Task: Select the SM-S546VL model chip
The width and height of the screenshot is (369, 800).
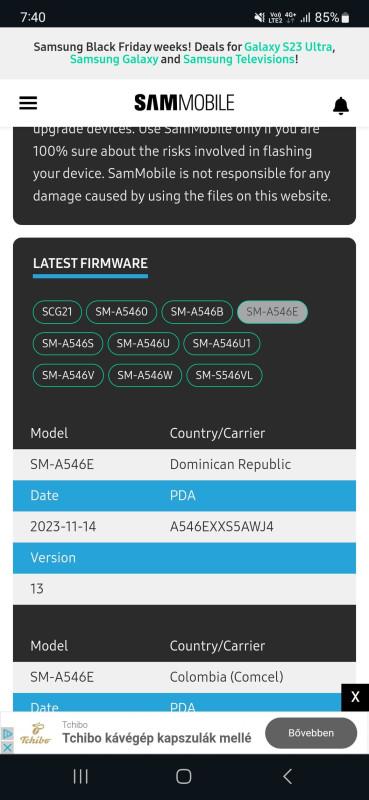Action: pyautogui.click(x=224, y=376)
